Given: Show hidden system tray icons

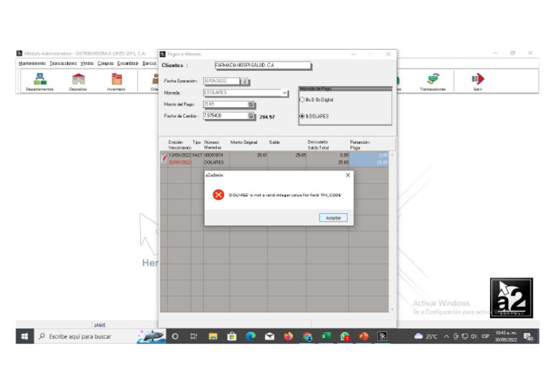Looking at the screenshot, I should (447, 336).
